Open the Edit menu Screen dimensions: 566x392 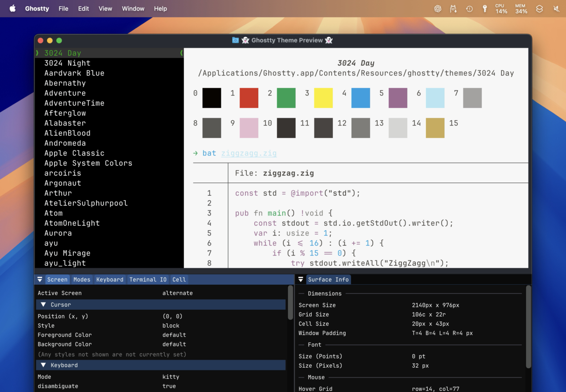84,8
